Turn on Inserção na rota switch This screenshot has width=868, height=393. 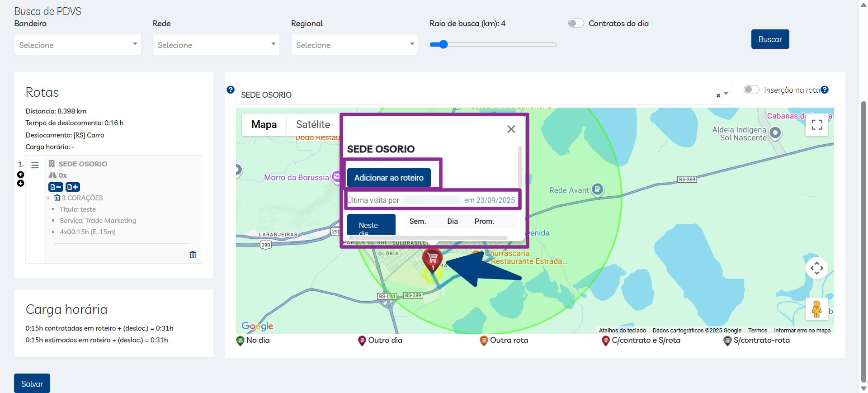[x=751, y=90]
